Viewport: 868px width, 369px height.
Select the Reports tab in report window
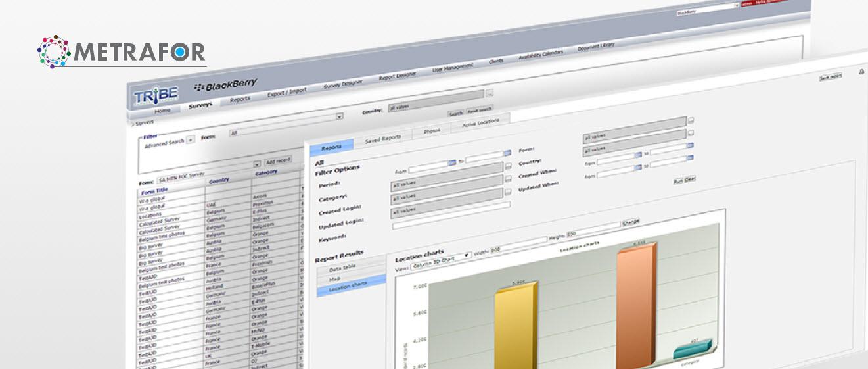coord(331,148)
